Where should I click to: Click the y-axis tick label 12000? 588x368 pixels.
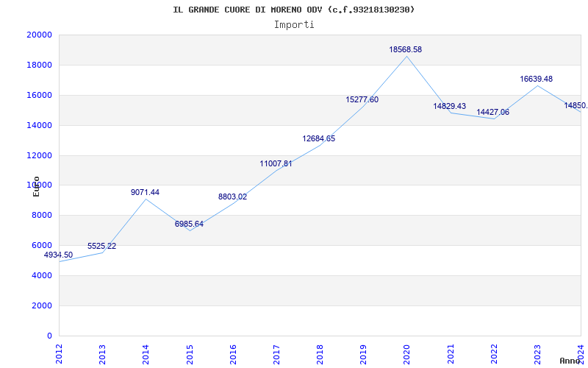[x=40, y=155]
